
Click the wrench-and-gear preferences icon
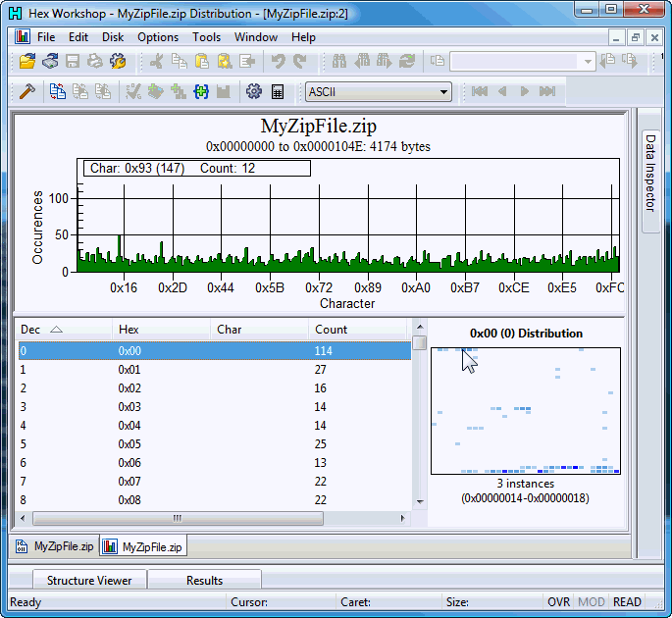point(118,61)
